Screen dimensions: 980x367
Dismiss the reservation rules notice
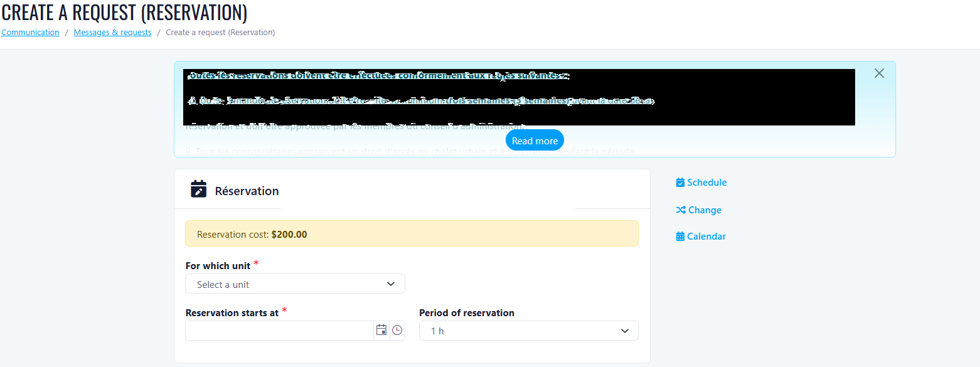pos(879,73)
